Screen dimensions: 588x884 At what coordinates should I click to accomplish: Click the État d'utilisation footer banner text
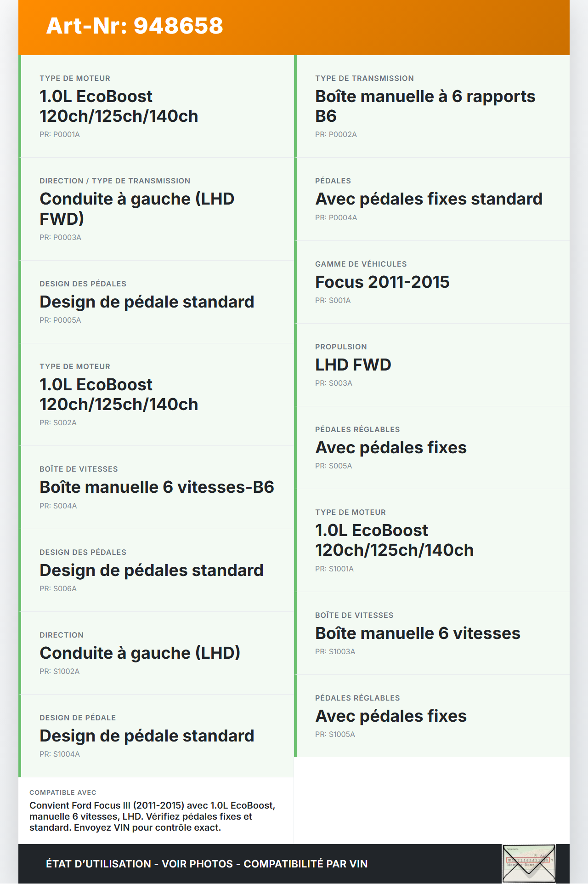[207, 864]
